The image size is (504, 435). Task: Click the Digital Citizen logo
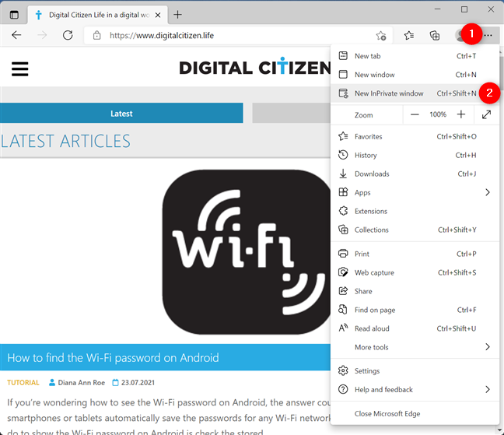coord(254,67)
